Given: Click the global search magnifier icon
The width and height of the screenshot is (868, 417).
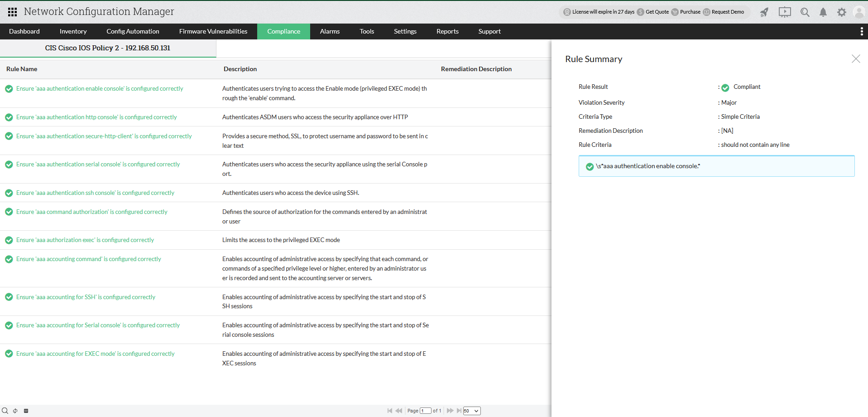Looking at the screenshot, I should click(x=805, y=12).
